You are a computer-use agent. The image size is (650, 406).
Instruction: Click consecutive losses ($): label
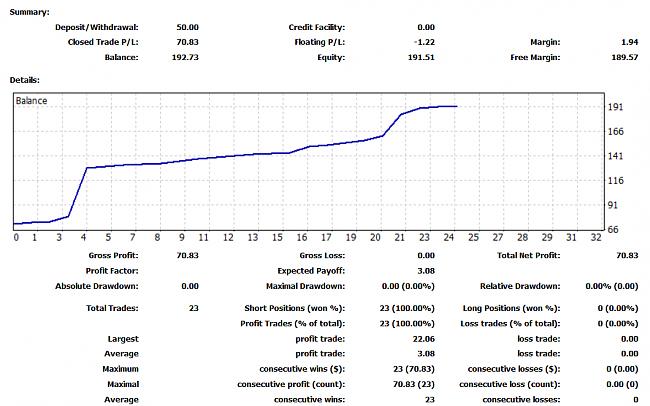[514, 369]
